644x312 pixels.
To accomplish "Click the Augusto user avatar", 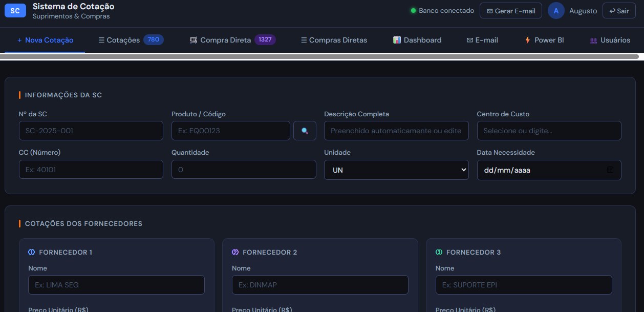I will point(556,11).
